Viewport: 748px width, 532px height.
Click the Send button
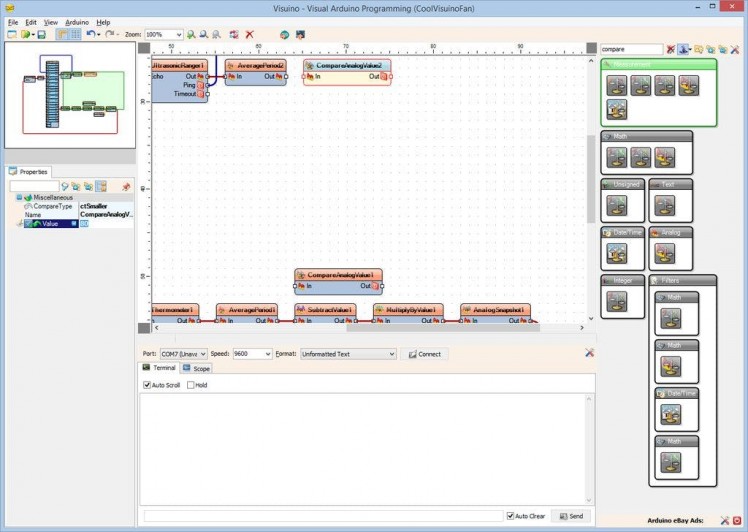coord(570,516)
